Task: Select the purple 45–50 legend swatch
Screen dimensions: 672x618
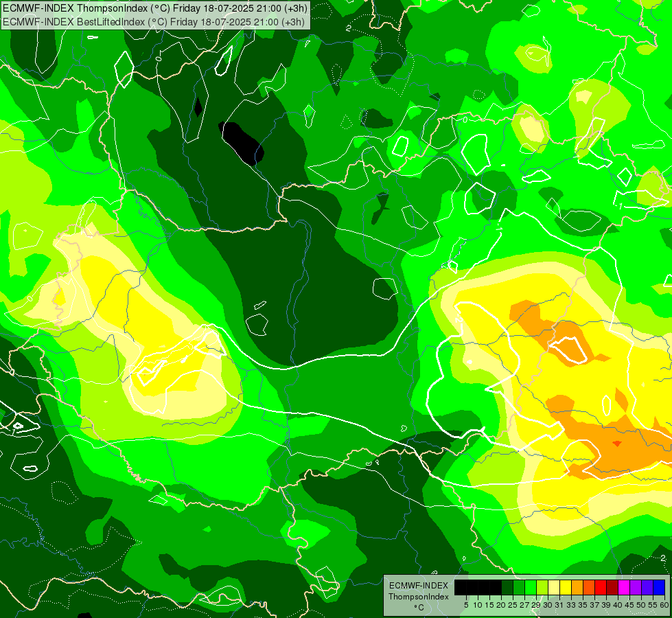Action: tap(636, 587)
